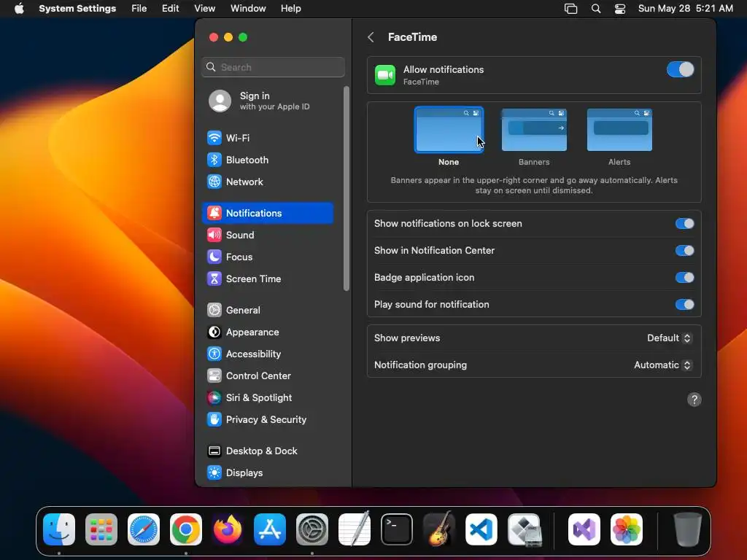
Task: Open Siri & Spotlight settings
Action: pos(267,398)
